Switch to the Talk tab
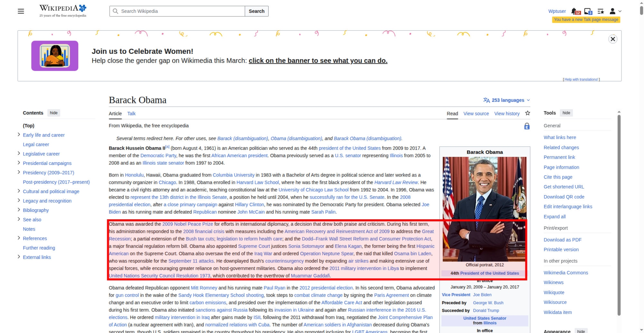 pyautogui.click(x=131, y=113)
